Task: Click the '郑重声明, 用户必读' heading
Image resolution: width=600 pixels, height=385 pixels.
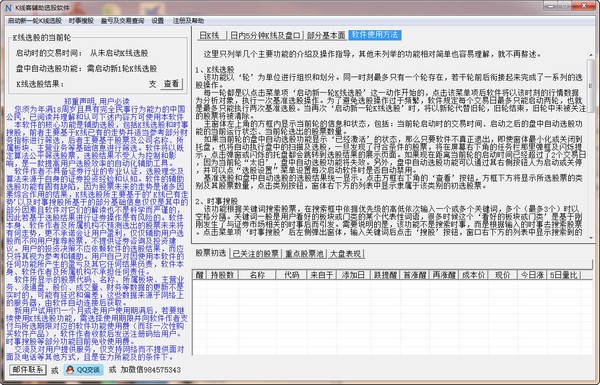Action: click(x=97, y=101)
